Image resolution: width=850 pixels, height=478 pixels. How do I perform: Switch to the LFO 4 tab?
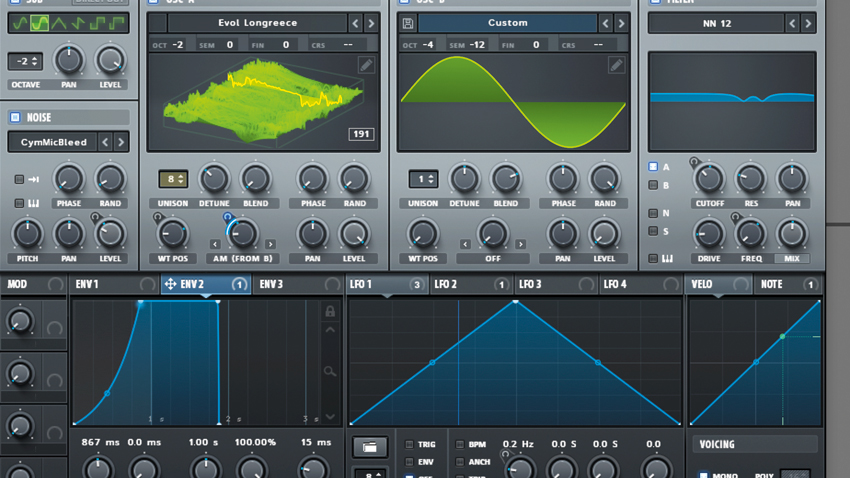(x=641, y=284)
